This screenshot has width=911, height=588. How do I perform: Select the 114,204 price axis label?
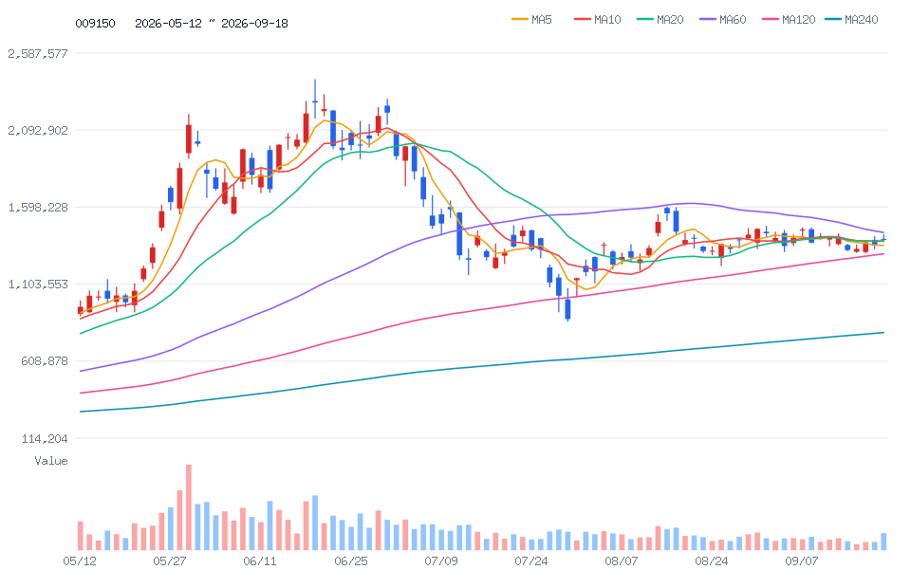pos(45,439)
